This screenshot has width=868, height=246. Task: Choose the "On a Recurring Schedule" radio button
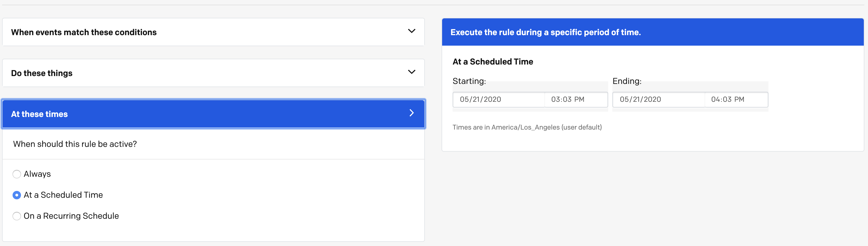tap(17, 216)
